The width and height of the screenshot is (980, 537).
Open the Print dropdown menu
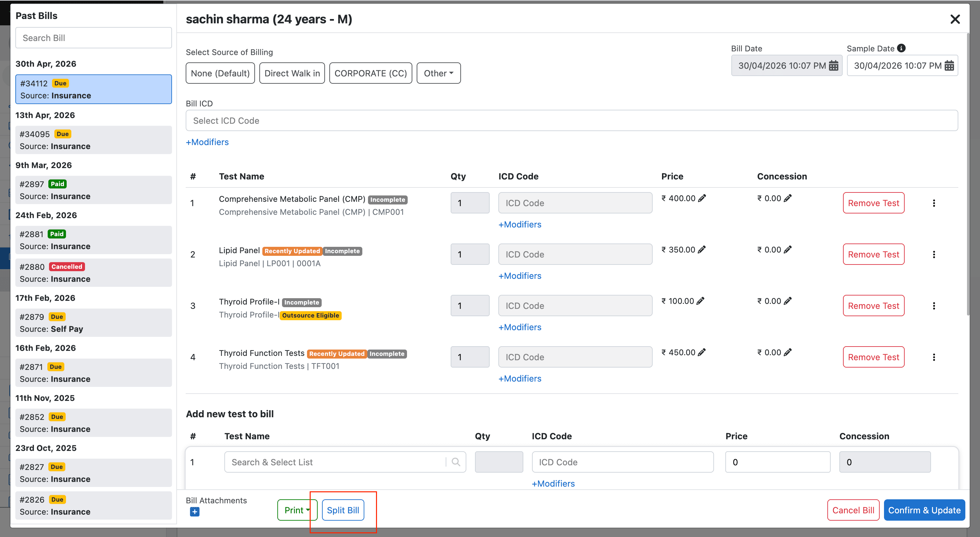[x=297, y=510]
